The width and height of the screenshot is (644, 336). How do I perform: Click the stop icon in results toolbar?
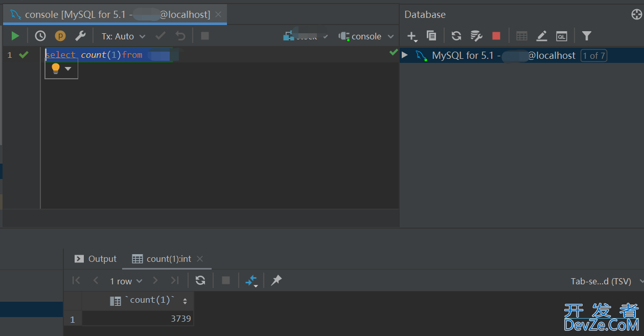click(226, 280)
